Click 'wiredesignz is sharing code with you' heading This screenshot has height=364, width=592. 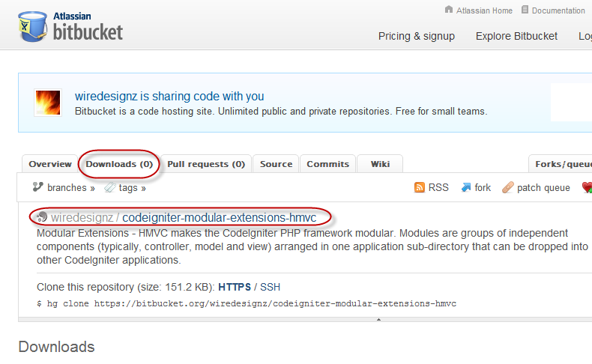click(x=169, y=96)
